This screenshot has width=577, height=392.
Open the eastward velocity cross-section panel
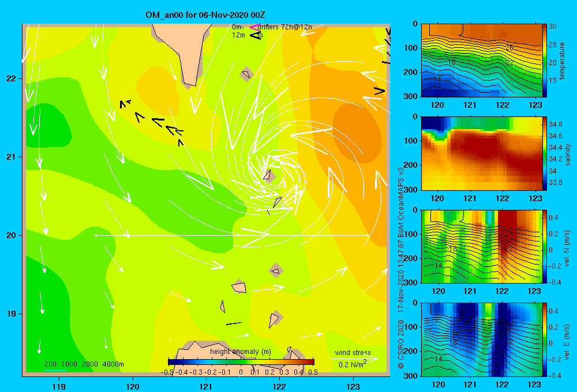[x=482, y=340]
